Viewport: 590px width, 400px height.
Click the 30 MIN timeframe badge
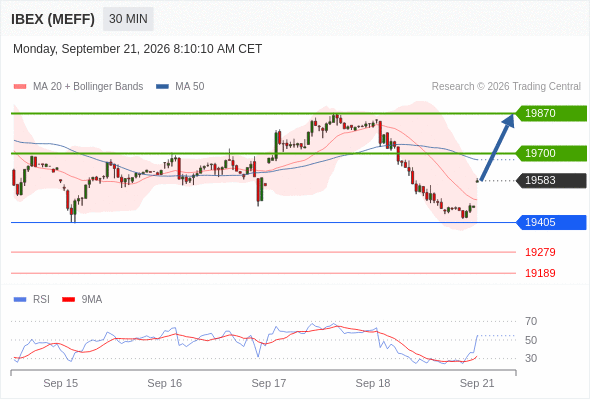pos(128,19)
